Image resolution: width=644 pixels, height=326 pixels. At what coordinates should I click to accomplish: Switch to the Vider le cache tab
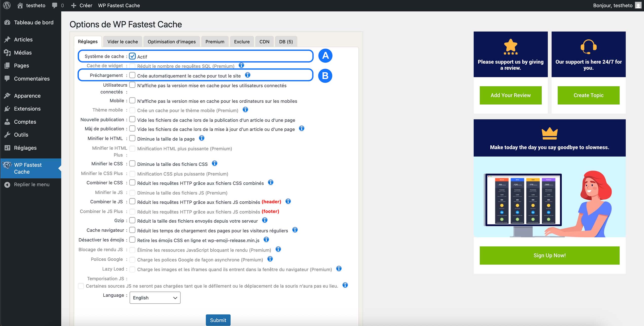[122, 41]
